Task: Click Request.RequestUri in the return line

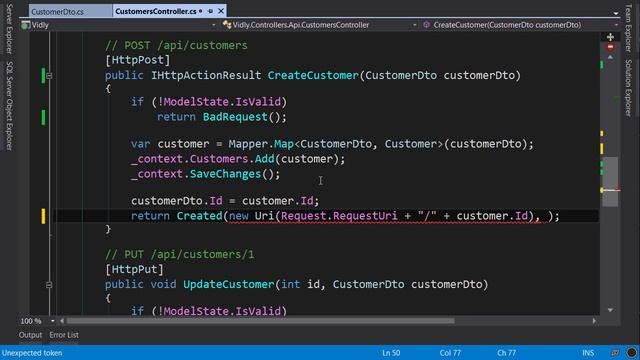Action: pos(339,216)
